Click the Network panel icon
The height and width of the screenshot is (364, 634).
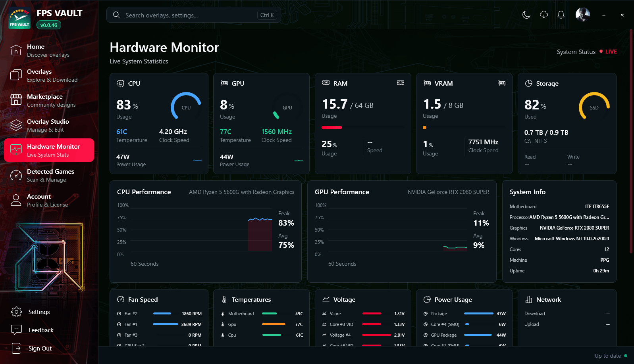(x=529, y=299)
